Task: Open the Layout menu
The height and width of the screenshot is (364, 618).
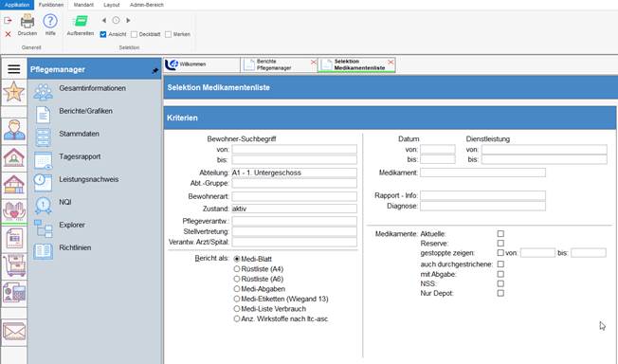Action: [112, 5]
